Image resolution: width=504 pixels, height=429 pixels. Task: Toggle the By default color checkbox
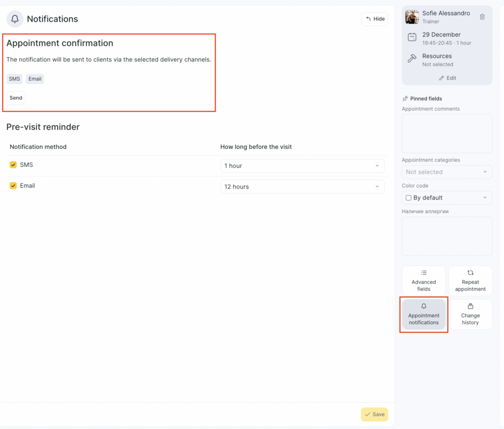point(408,198)
